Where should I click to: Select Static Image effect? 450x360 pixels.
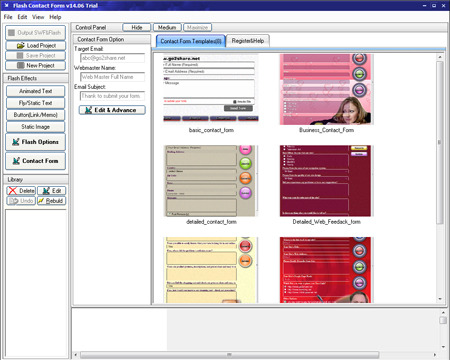coord(36,127)
